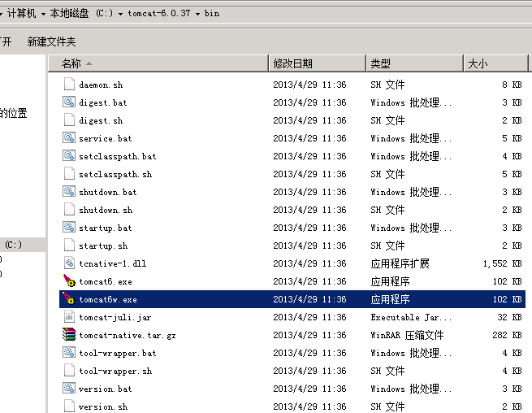Select file name digest.bat
This screenshot has height=413, width=532.
[x=103, y=102]
